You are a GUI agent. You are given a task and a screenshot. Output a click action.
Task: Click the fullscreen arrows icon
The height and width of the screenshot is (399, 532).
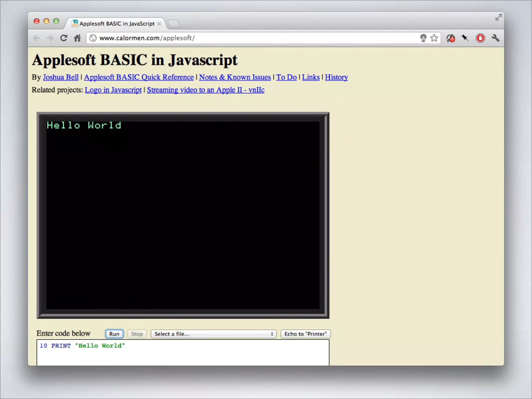(498, 17)
